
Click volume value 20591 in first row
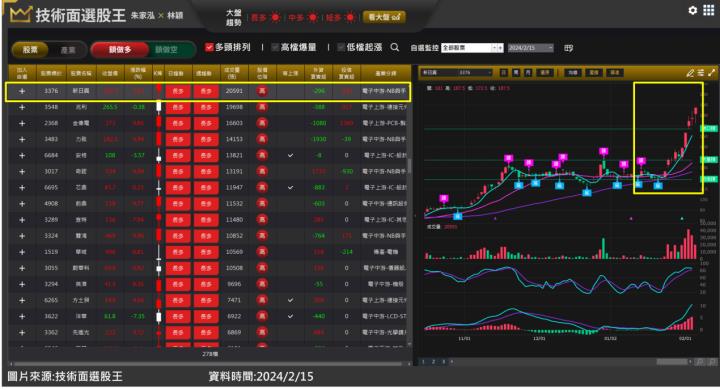click(x=234, y=91)
